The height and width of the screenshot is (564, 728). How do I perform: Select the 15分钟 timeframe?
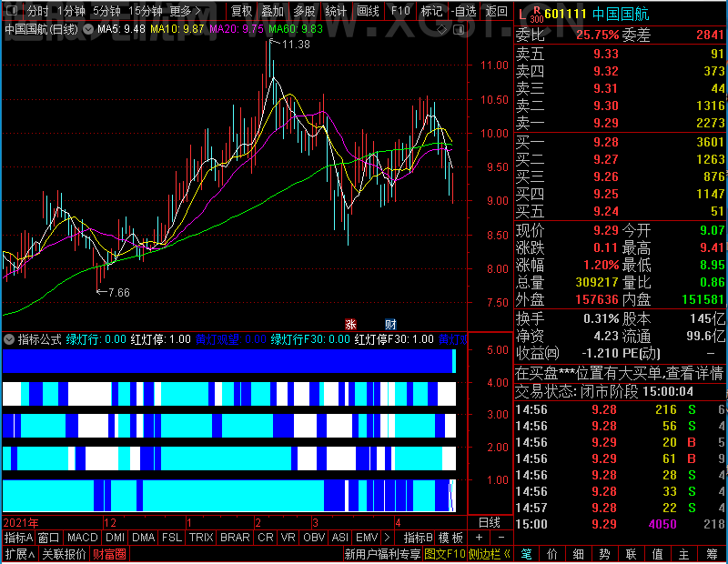coord(146,11)
